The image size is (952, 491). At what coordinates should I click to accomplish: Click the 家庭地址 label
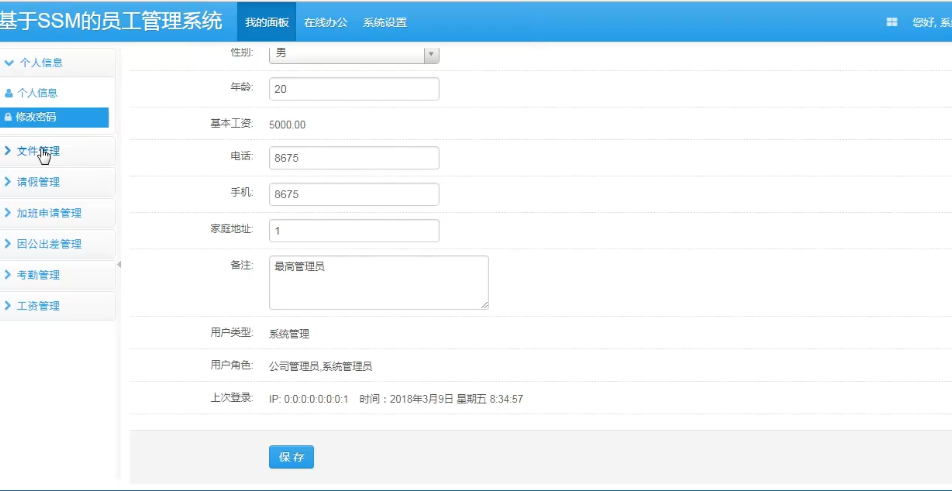[x=232, y=229]
